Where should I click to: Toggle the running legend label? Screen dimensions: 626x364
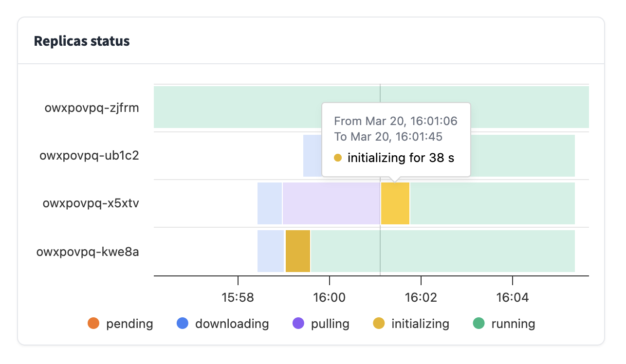[513, 324]
